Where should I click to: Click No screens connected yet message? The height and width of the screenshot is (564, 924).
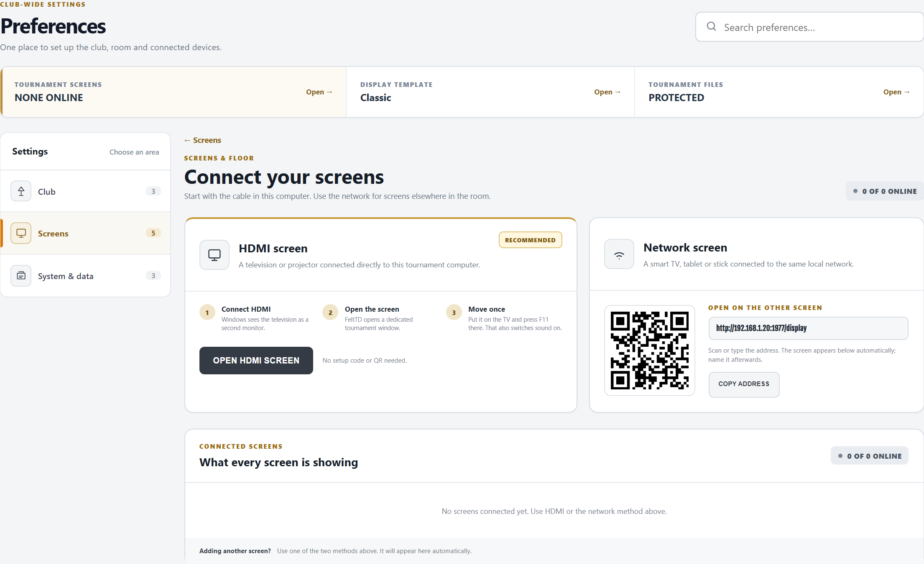click(554, 511)
